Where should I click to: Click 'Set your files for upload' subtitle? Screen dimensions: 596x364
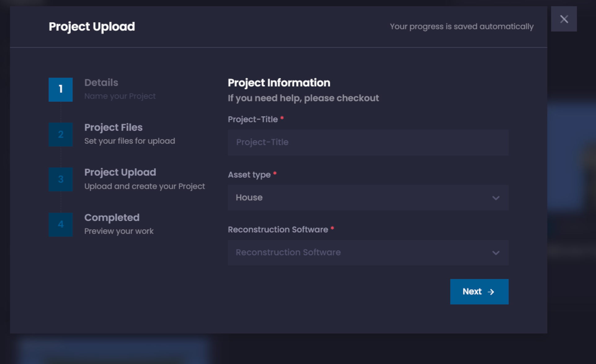coord(130,141)
